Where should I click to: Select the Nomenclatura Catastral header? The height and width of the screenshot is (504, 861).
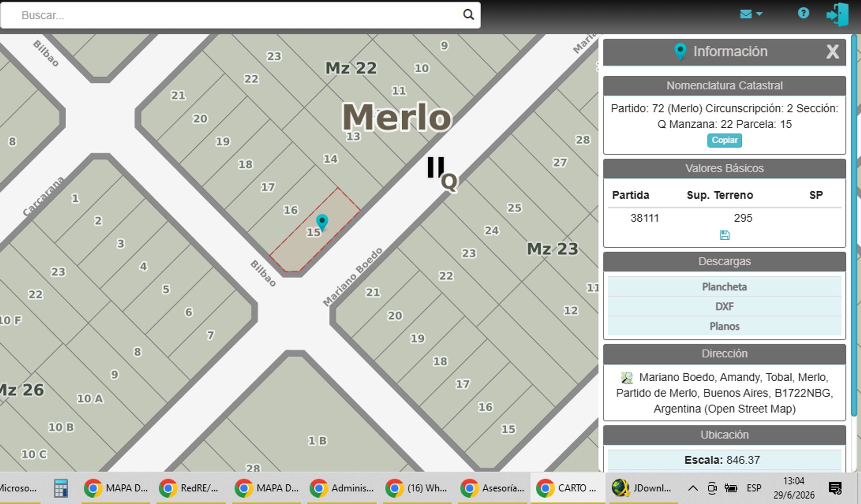tap(724, 86)
